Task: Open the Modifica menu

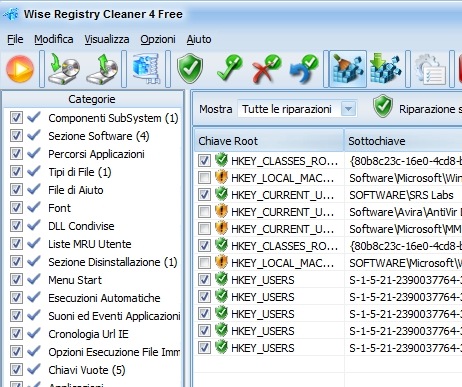Action: [54, 39]
